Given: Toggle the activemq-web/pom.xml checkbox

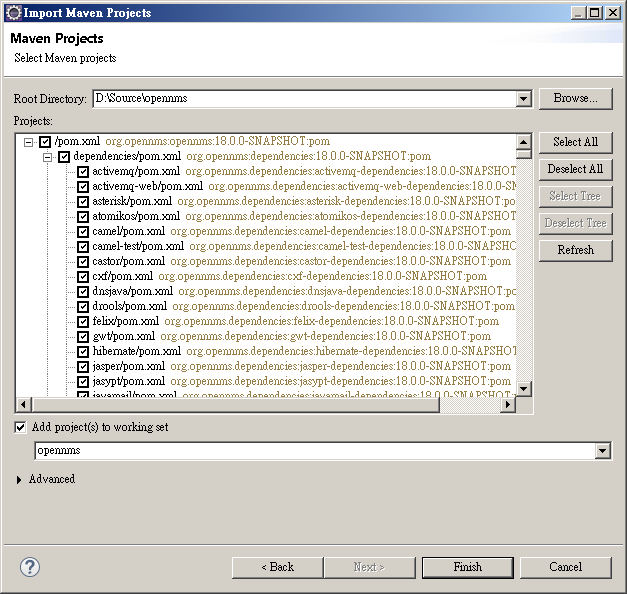Looking at the screenshot, I should click(83, 186).
